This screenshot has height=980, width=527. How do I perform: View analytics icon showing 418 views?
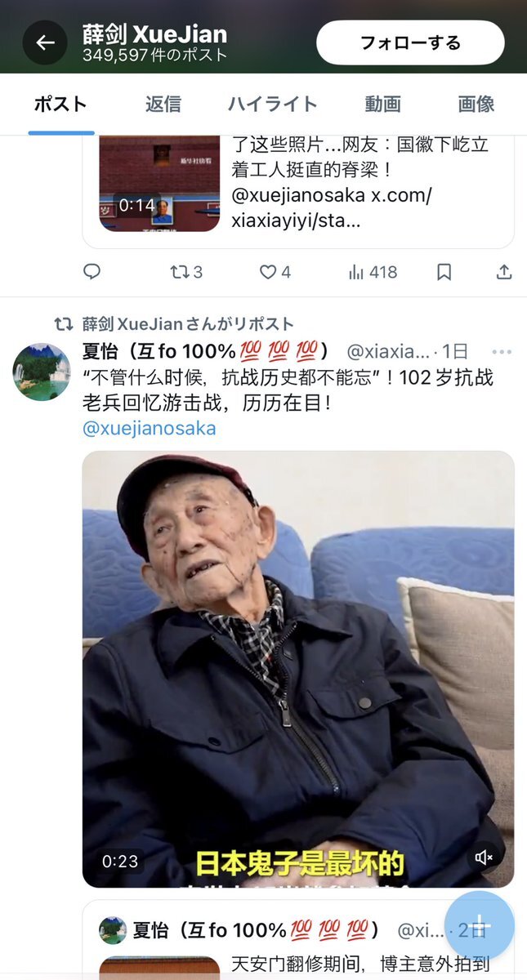click(x=373, y=272)
